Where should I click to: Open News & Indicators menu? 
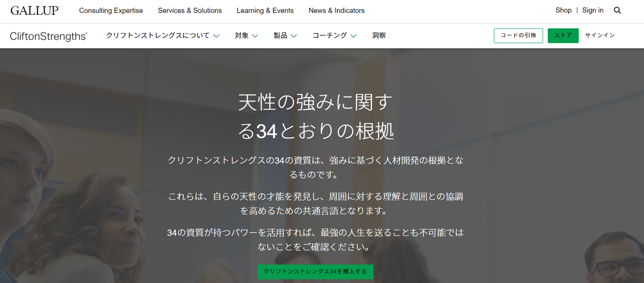[x=336, y=10]
